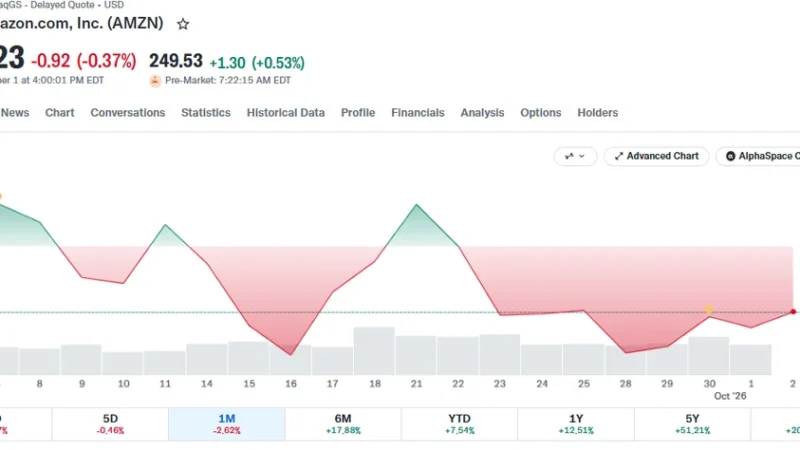This screenshot has height=450, width=800.
Task: Select the 5Y time range
Action: 692,424
